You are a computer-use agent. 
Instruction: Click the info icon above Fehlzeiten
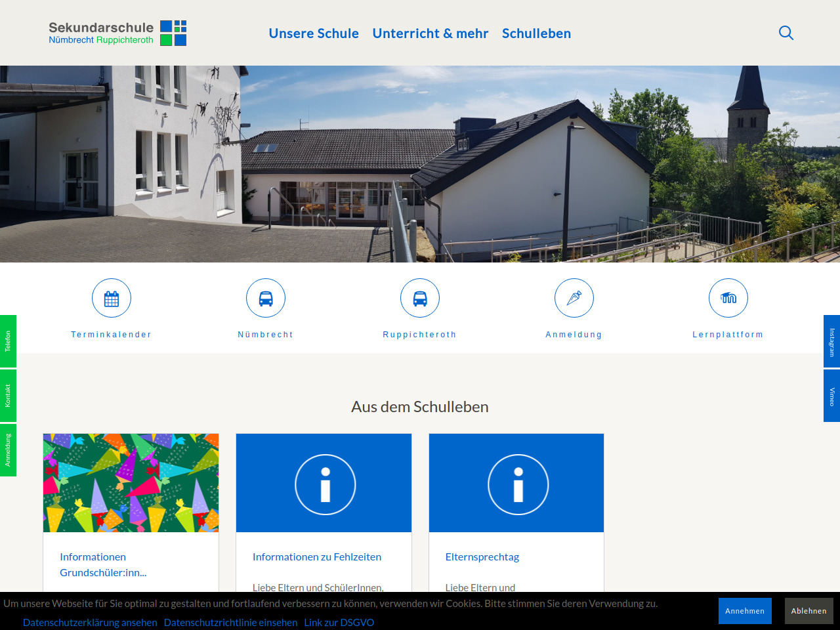325,484
